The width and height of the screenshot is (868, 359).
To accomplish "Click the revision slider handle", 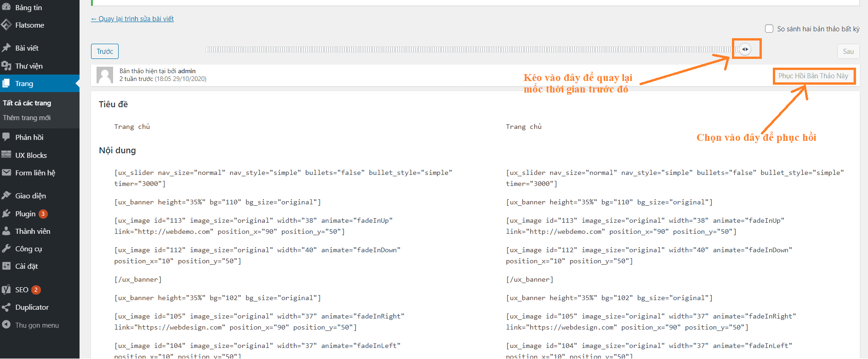I will click(745, 49).
